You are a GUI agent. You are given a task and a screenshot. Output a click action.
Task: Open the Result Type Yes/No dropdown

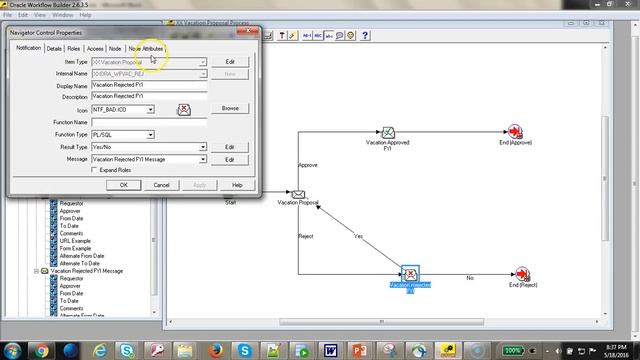(x=203, y=147)
